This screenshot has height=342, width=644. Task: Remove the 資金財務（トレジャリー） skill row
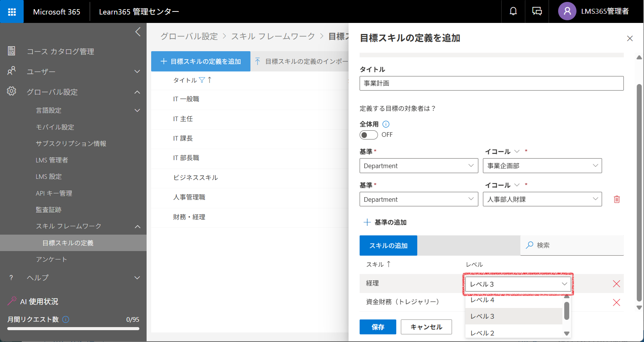[x=616, y=303]
